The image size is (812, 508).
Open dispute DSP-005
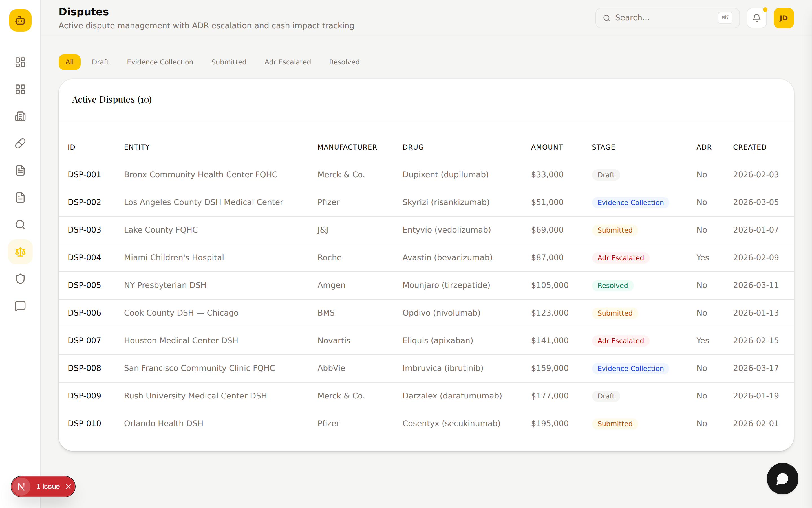[x=84, y=285]
